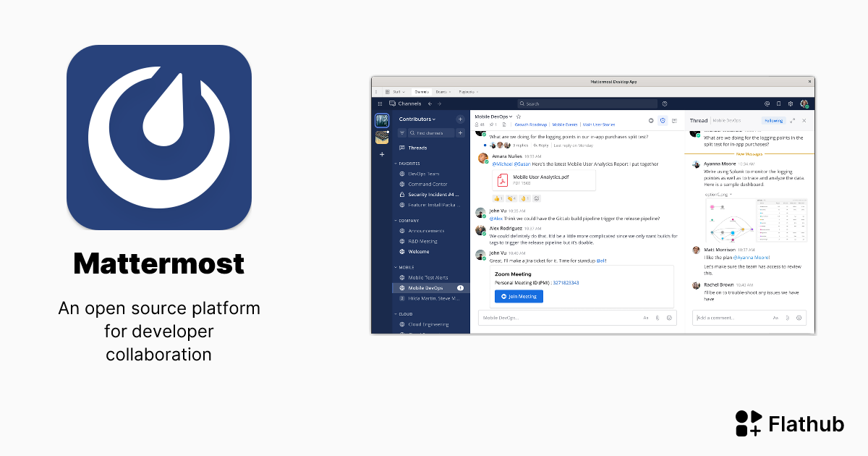
Task: Click the emoji picker in message box
Action: [669, 318]
